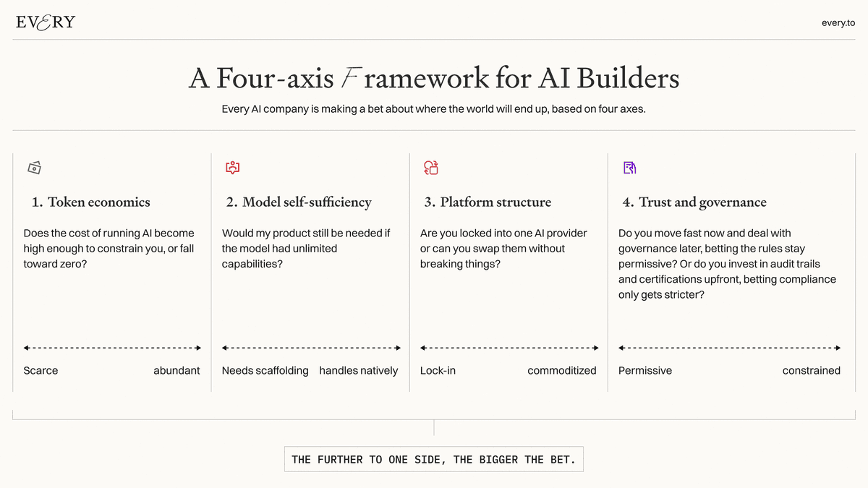Click the EVERY logo at top left
The width and height of the screenshot is (868, 488).
click(x=45, y=22)
